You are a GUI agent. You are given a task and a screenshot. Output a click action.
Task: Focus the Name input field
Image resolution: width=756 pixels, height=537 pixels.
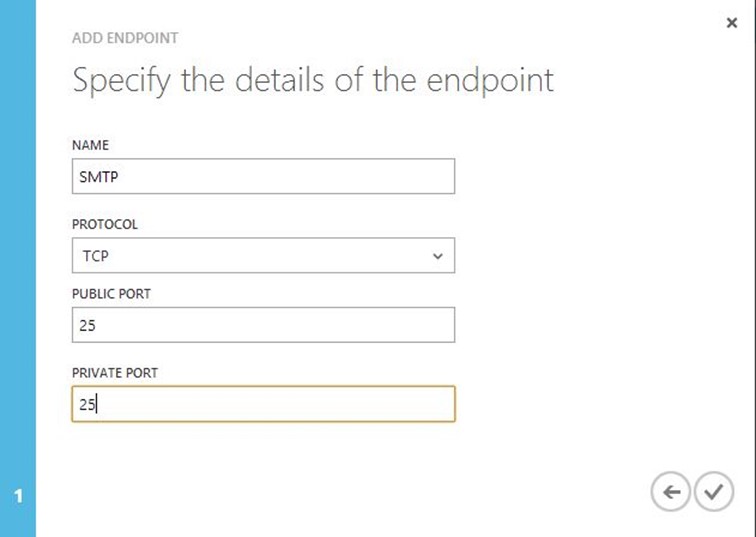[263, 176]
